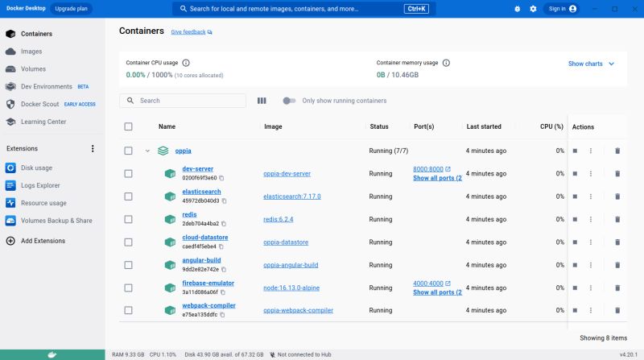Image resolution: width=644 pixels, height=360 pixels.
Task: Delete the firebase-emulator container
Action: (617, 288)
